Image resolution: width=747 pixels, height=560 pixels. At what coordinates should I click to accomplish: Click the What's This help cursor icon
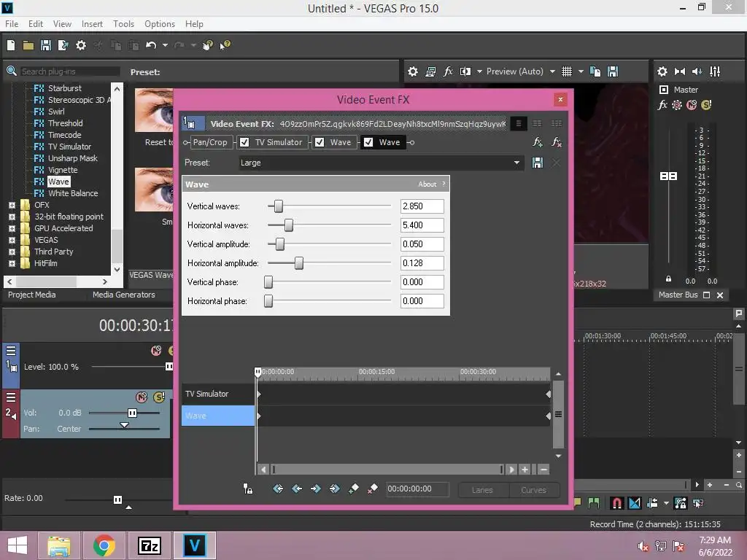[225, 45]
